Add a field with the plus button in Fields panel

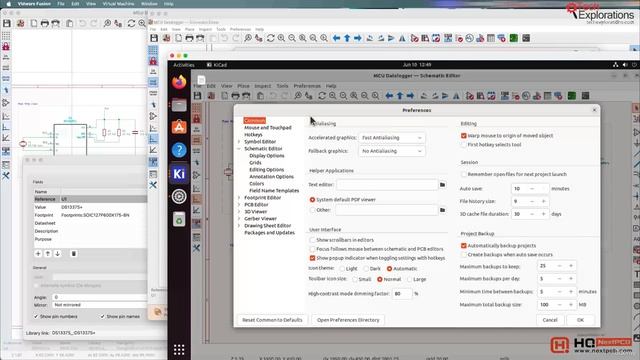tap(38, 254)
